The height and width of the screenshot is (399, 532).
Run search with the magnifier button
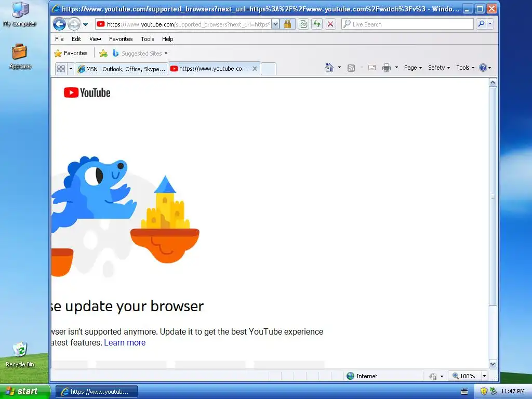click(481, 24)
